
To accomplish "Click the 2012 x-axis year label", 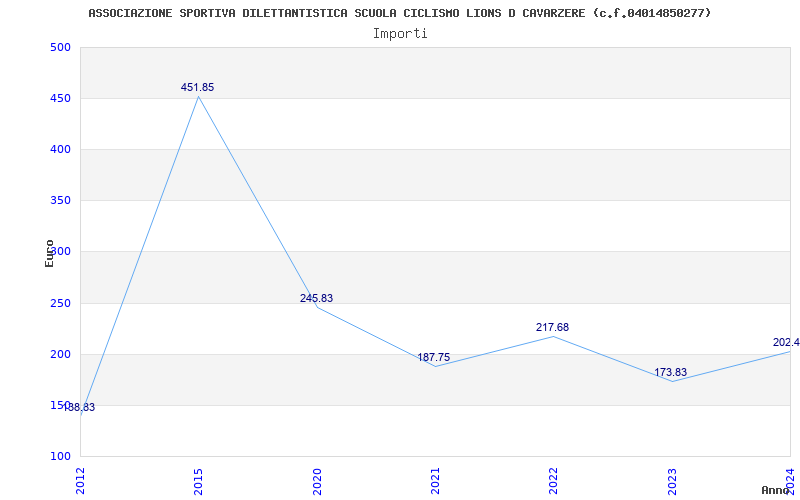I will click(80, 481).
